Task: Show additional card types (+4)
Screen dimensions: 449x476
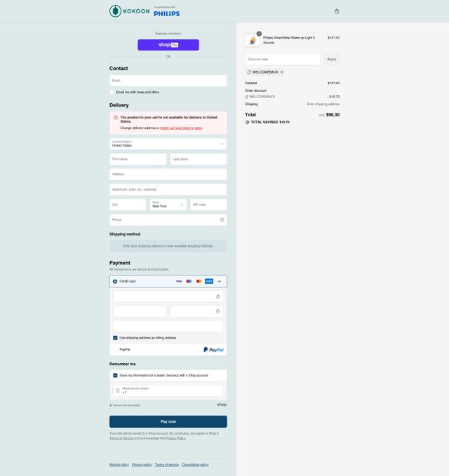Action: click(219, 281)
